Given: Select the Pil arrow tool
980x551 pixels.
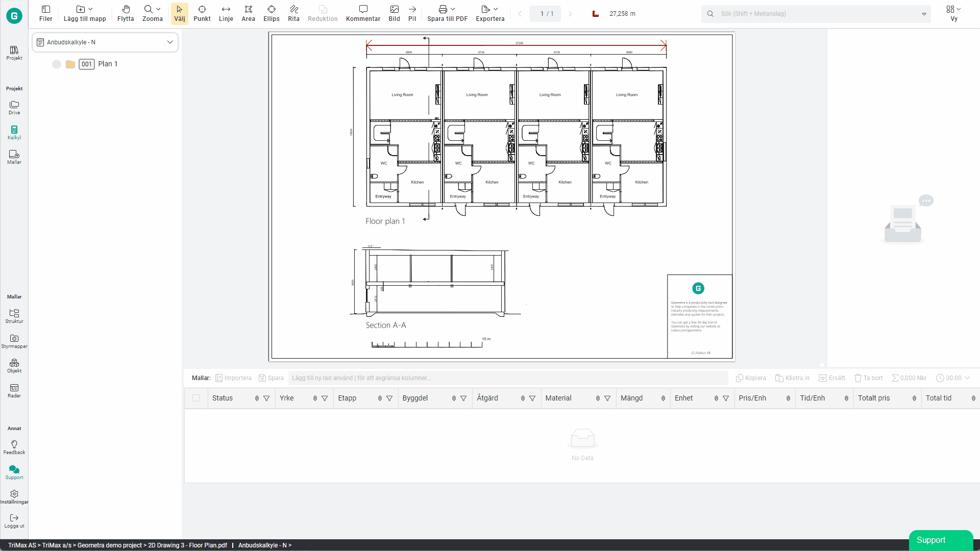Looking at the screenshot, I should click(x=412, y=14).
